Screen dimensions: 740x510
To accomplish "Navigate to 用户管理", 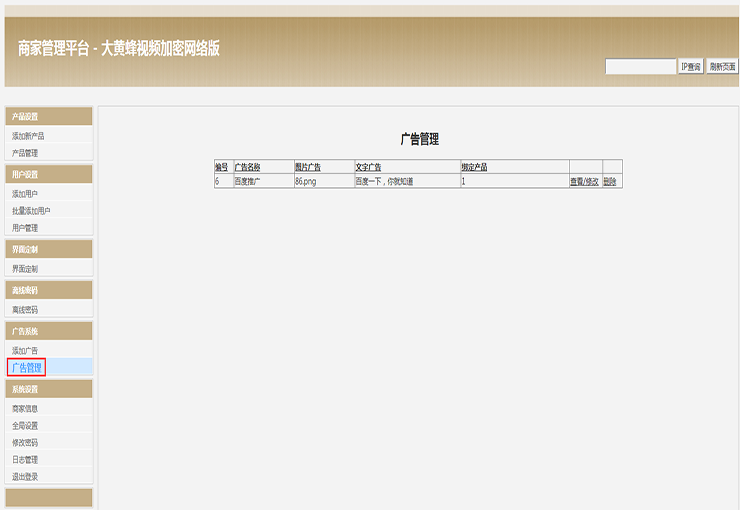I will point(25,228).
